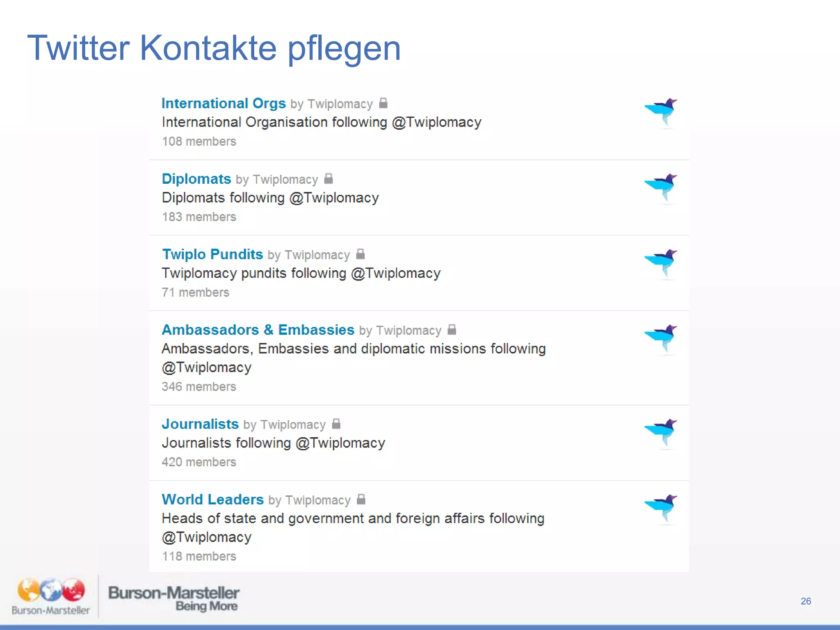Click 'by Twiplomacy' next to International Orgs
Screen dimensions: 840x630
332,104
